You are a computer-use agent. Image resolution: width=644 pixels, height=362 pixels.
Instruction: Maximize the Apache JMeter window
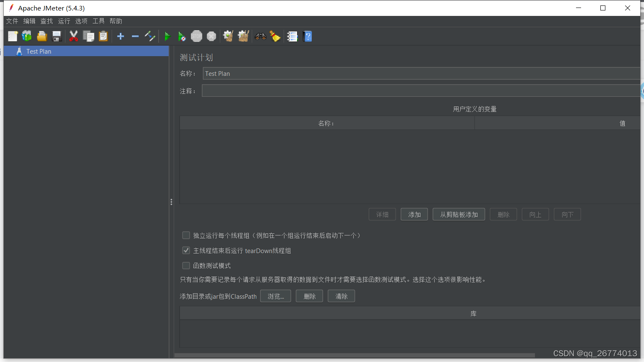point(603,8)
